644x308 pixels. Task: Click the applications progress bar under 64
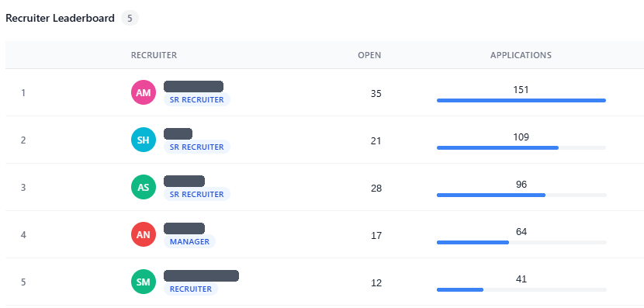coord(521,242)
